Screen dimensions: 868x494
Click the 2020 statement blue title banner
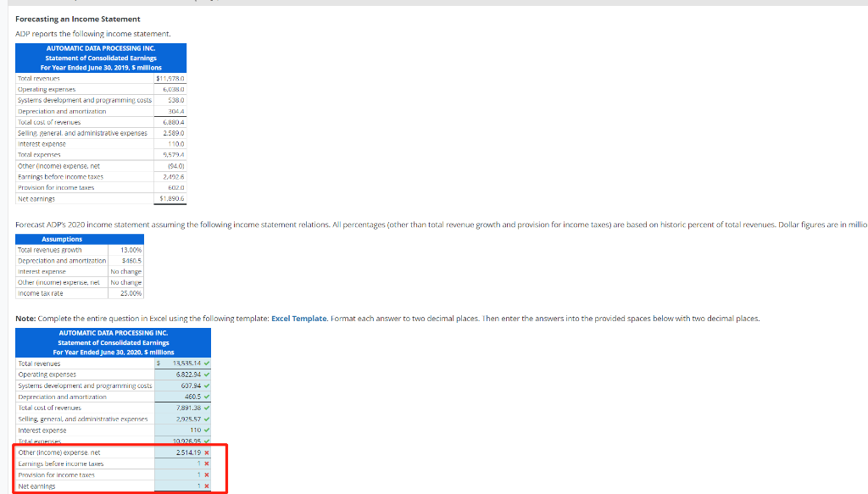coord(113,341)
